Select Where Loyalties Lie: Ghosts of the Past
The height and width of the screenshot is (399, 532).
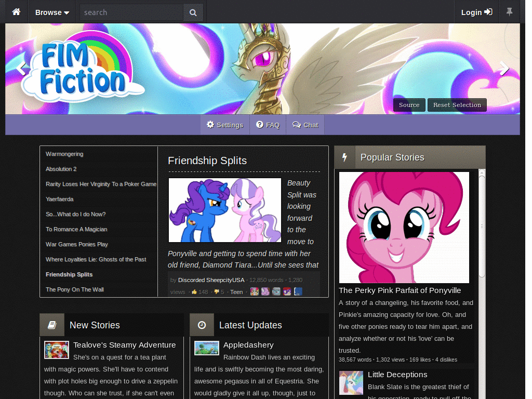[x=96, y=259]
